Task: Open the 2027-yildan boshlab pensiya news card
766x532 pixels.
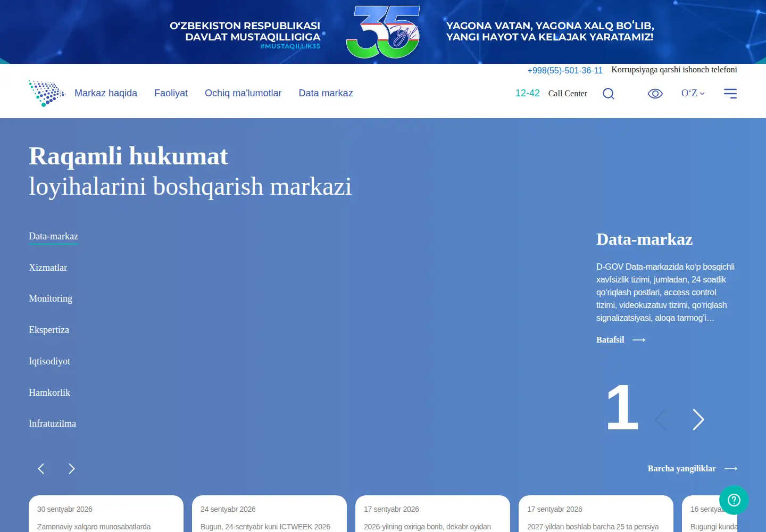Action: point(596,514)
